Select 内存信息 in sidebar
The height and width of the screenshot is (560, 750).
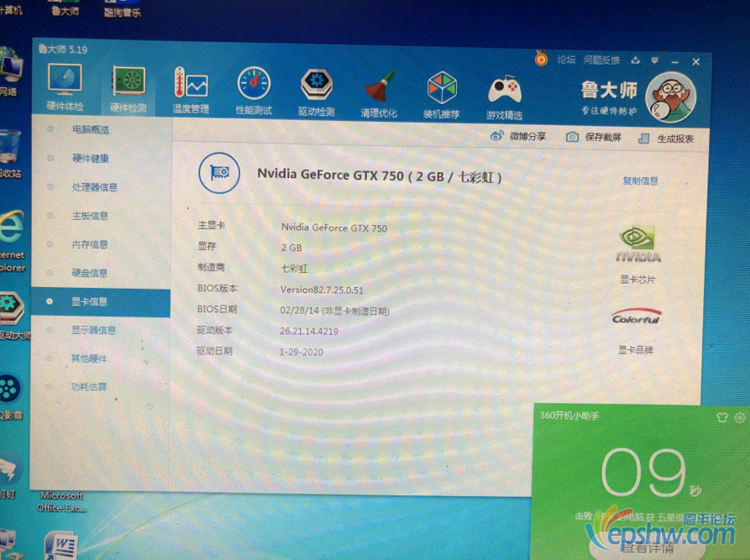(x=90, y=244)
